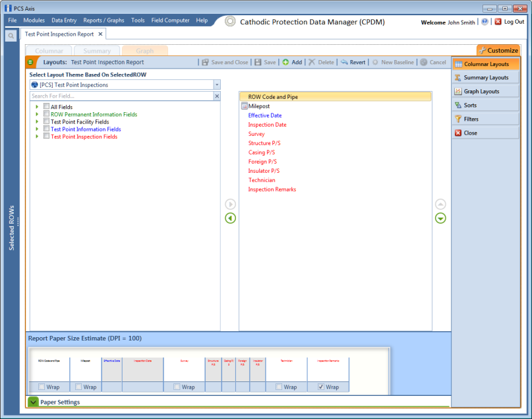Open the layout theme dropdown

(217, 84)
